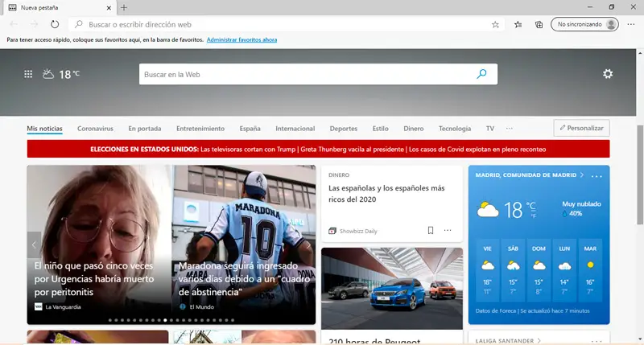Open the Deportes tab
The width and height of the screenshot is (644, 345).
click(x=344, y=129)
